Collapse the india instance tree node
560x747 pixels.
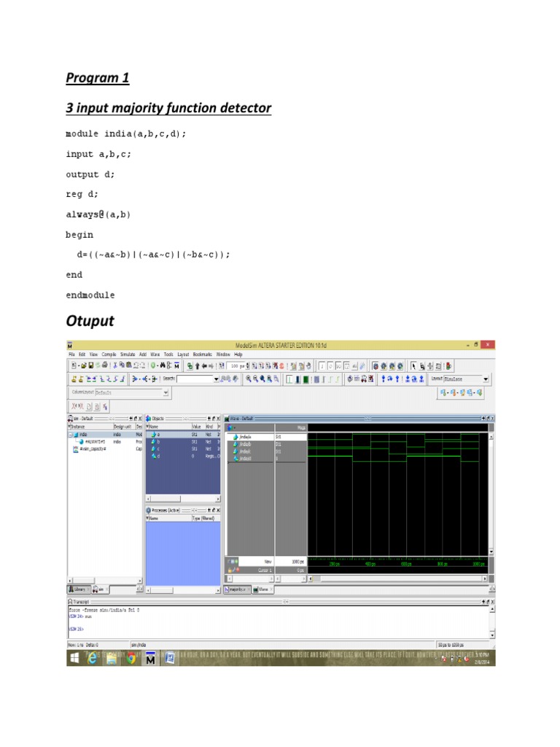[x=71, y=435]
